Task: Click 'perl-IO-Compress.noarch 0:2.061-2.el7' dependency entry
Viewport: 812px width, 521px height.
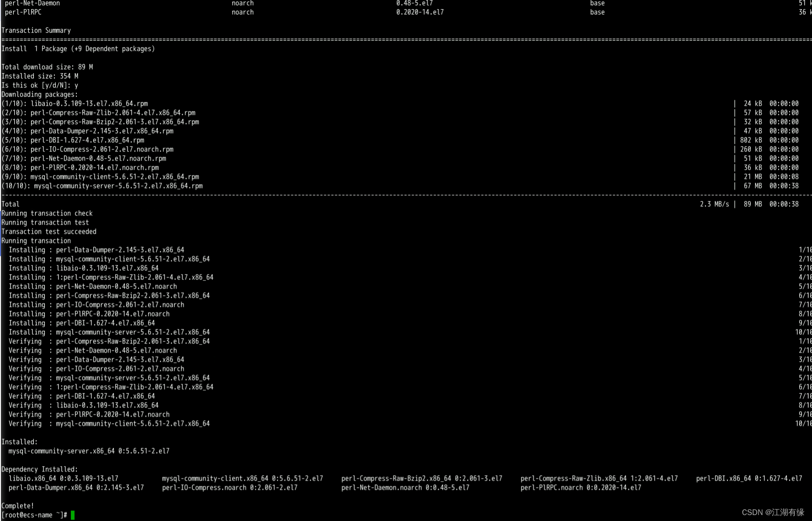Action: pos(230,488)
